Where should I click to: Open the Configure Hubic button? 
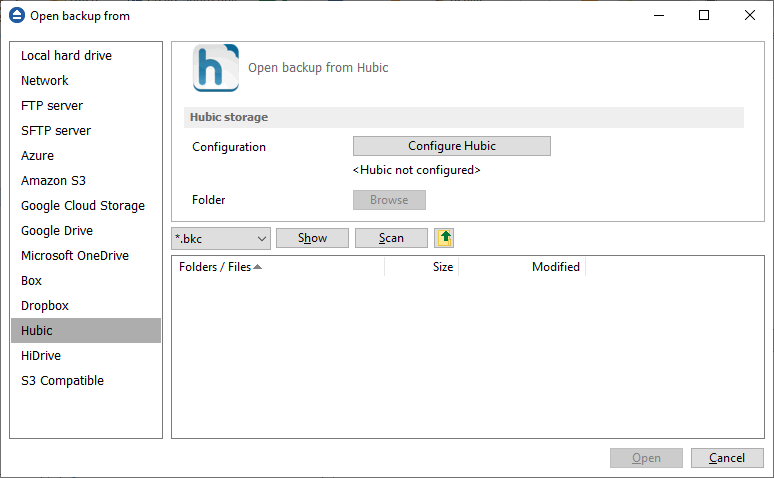[452, 146]
